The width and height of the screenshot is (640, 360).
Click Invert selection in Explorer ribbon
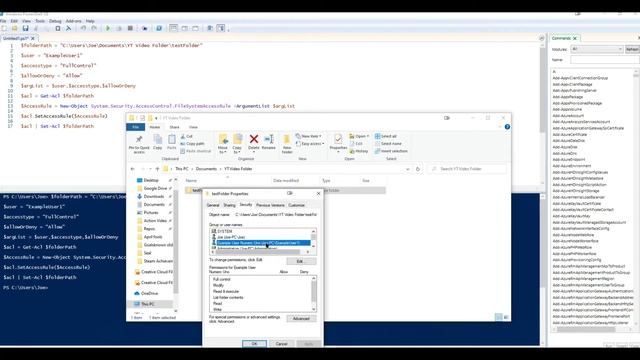coord(391,151)
